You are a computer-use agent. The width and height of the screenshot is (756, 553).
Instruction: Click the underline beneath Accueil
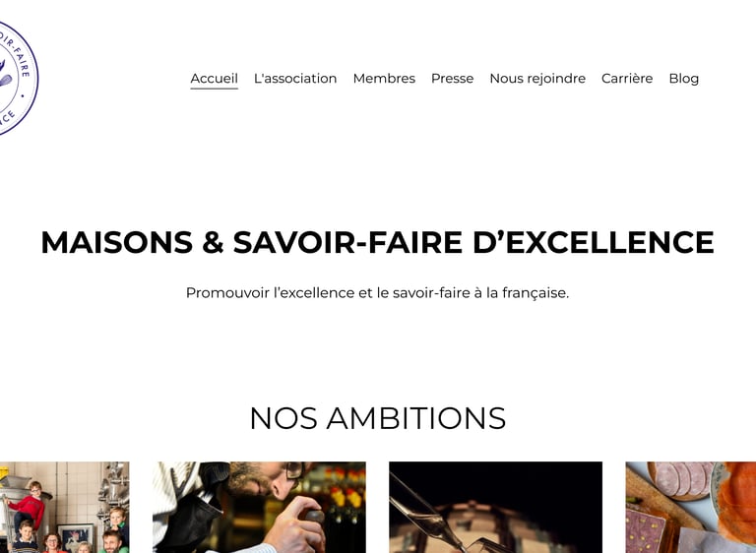(214, 89)
